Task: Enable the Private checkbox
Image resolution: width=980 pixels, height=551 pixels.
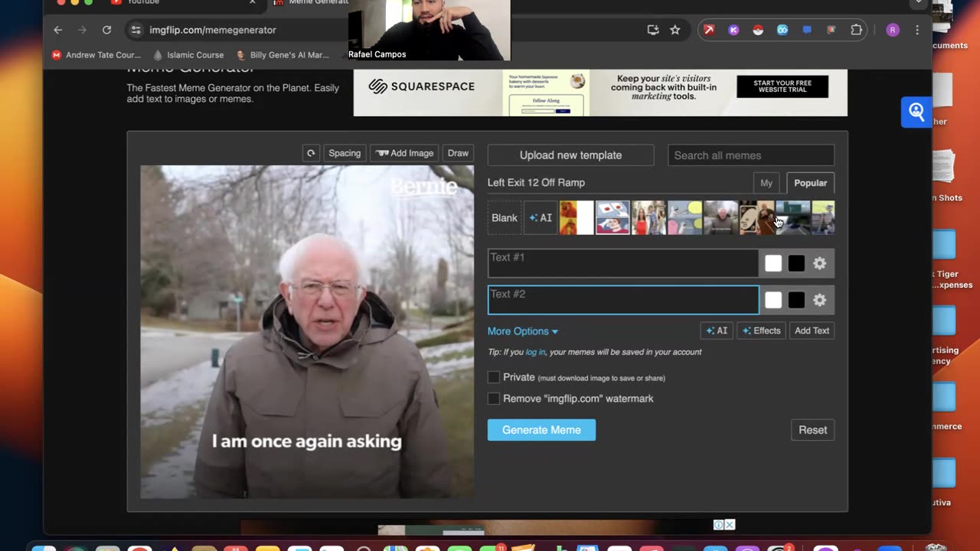Action: coord(494,377)
